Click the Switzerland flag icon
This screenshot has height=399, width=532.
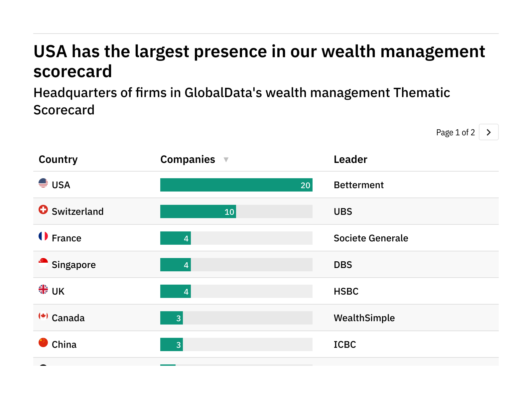coord(43,209)
